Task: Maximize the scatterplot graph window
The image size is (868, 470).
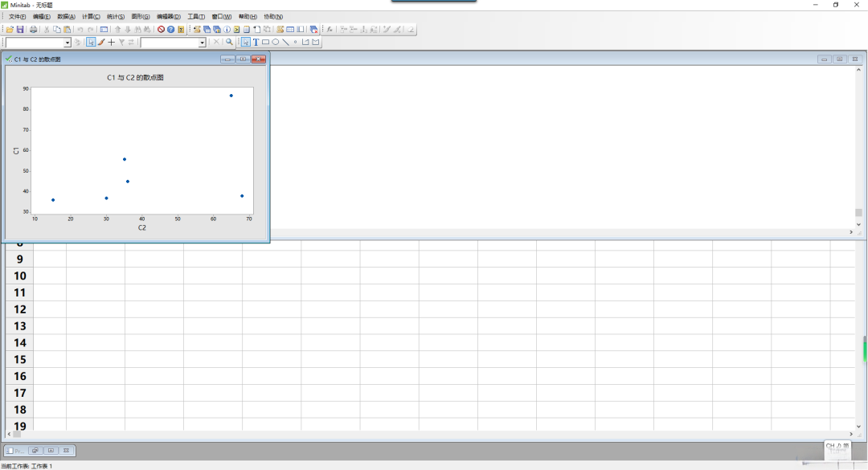Action: click(x=243, y=59)
